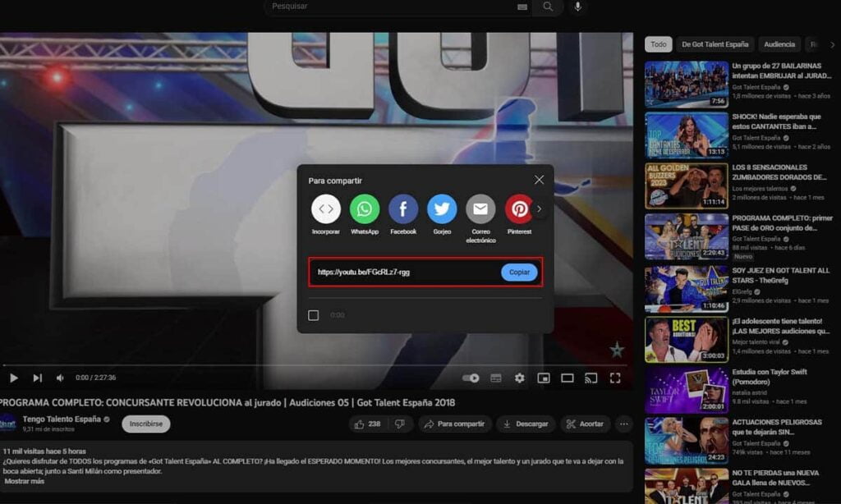The height and width of the screenshot is (504, 841).
Task: Select the Todo filter chip
Action: (x=658, y=44)
